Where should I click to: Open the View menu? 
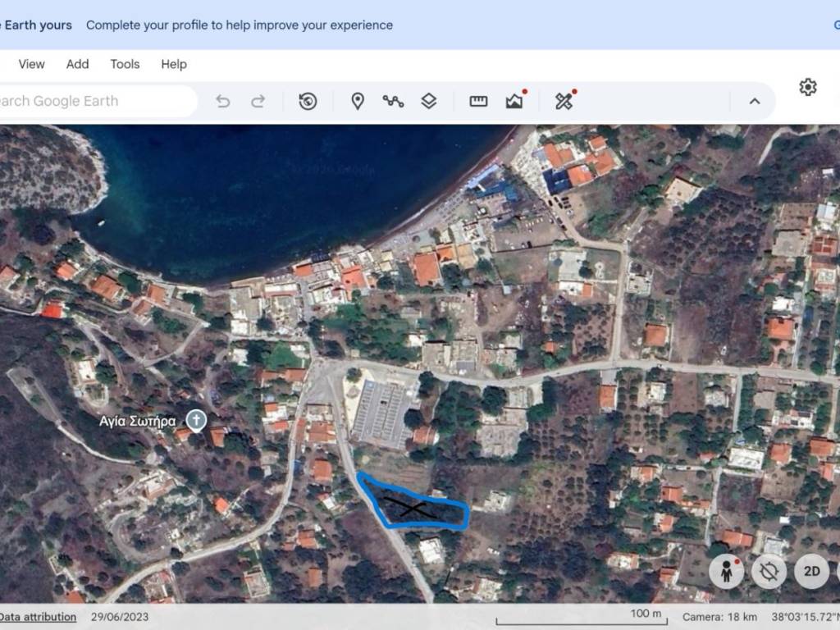pos(32,64)
